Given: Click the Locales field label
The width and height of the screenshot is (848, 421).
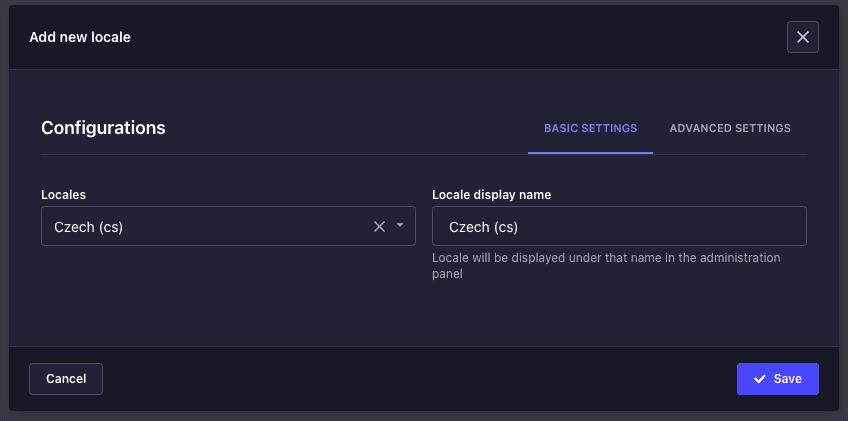Looking at the screenshot, I should coord(62,194).
